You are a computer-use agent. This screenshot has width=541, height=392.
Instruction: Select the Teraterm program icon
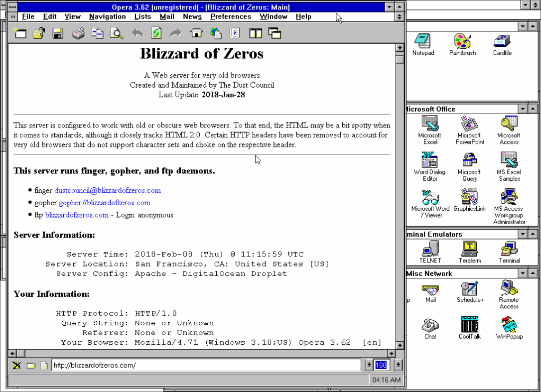pyautogui.click(x=470, y=252)
